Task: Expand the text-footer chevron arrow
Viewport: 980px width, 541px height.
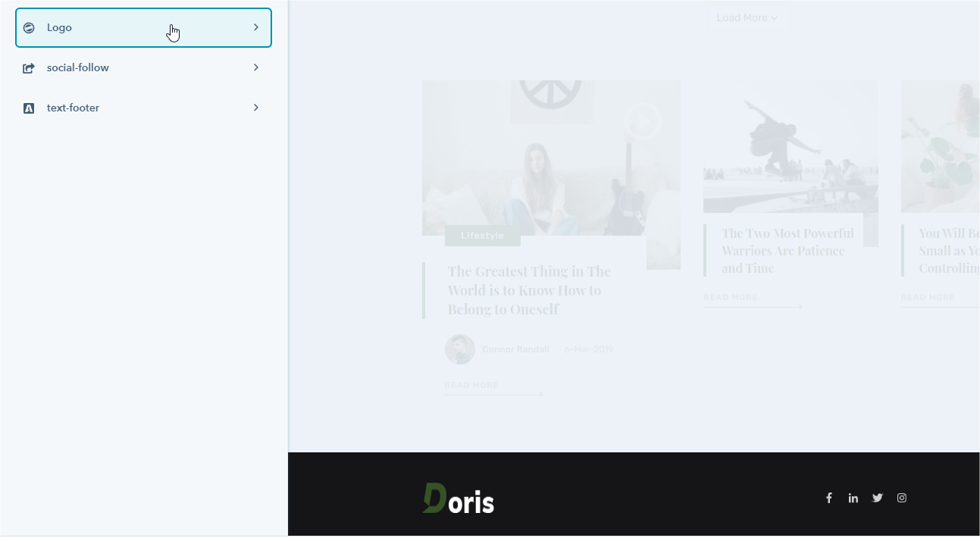Action: pyautogui.click(x=256, y=108)
